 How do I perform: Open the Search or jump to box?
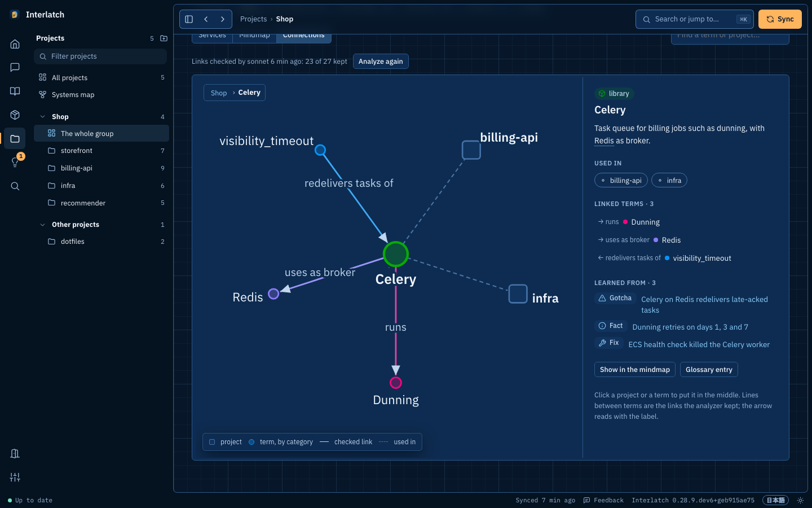point(695,19)
